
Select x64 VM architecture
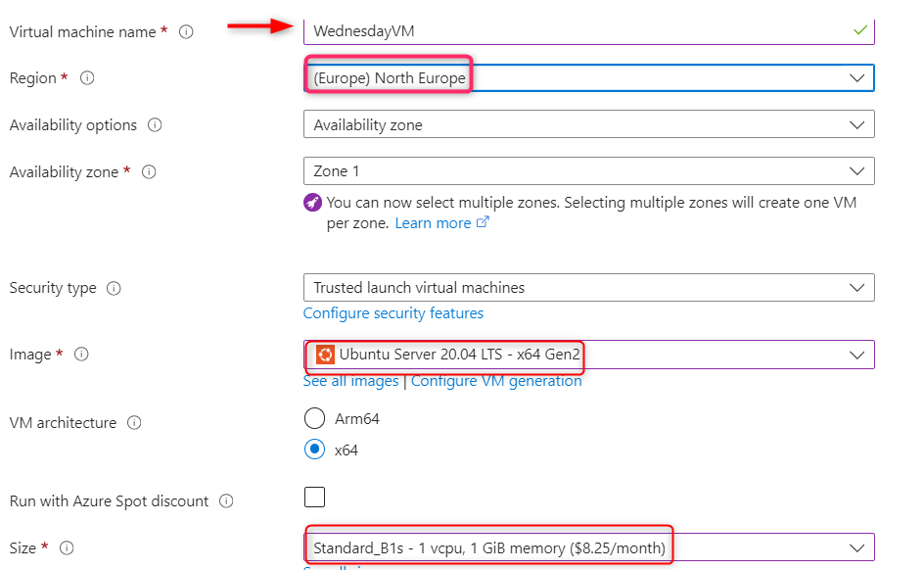pyautogui.click(x=314, y=450)
